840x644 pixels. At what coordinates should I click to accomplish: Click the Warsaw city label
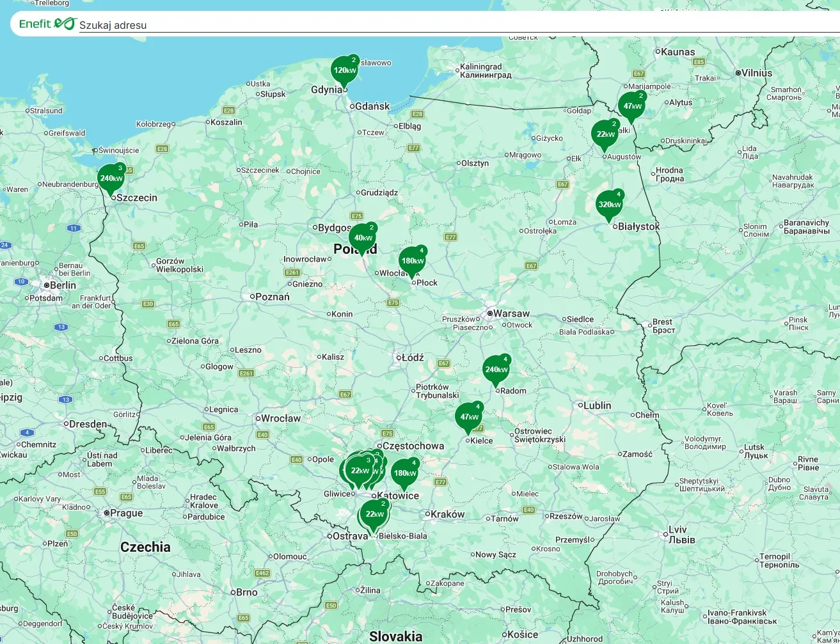tap(511, 313)
